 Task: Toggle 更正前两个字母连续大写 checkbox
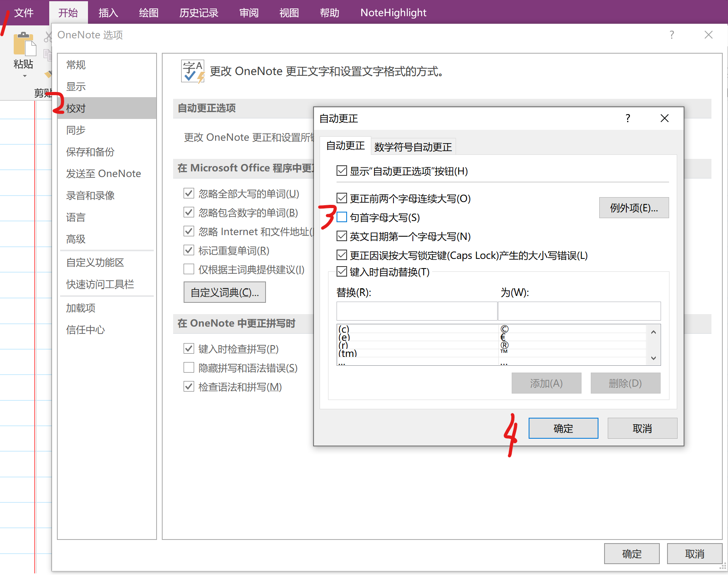click(342, 198)
